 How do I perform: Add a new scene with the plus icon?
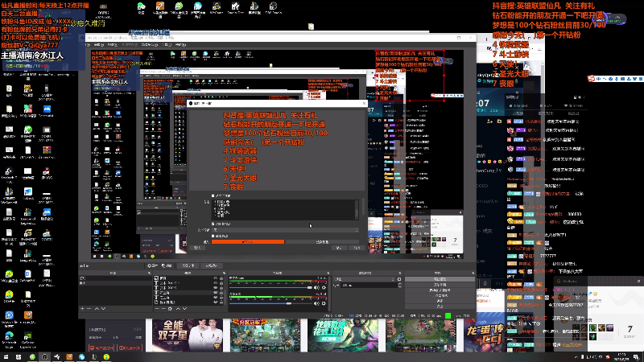82,308
